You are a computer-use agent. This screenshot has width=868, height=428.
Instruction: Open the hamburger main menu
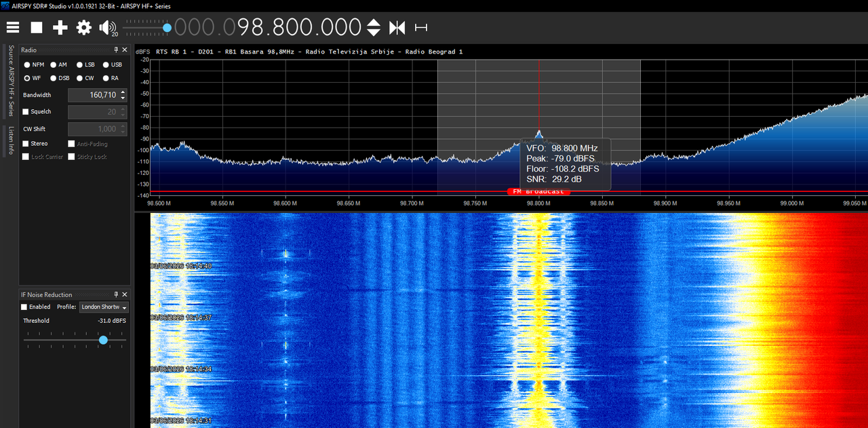(13, 27)
